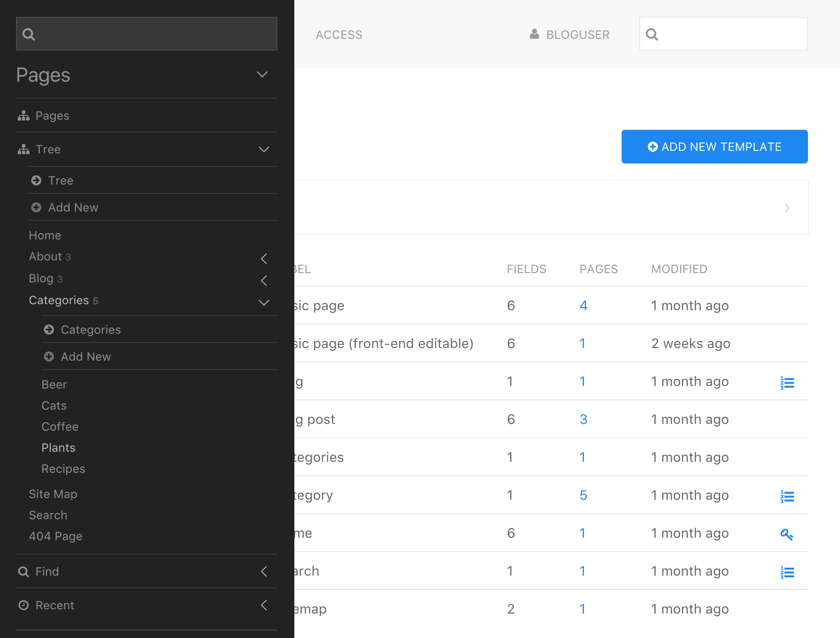Click the 'emap' template label
The image size is (840, 638).
[x=310, y=609]
